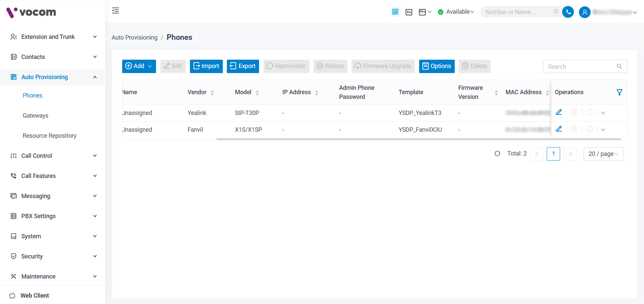Focus the phones Search field
The image size is (644, 304).
tap(581, 66)
